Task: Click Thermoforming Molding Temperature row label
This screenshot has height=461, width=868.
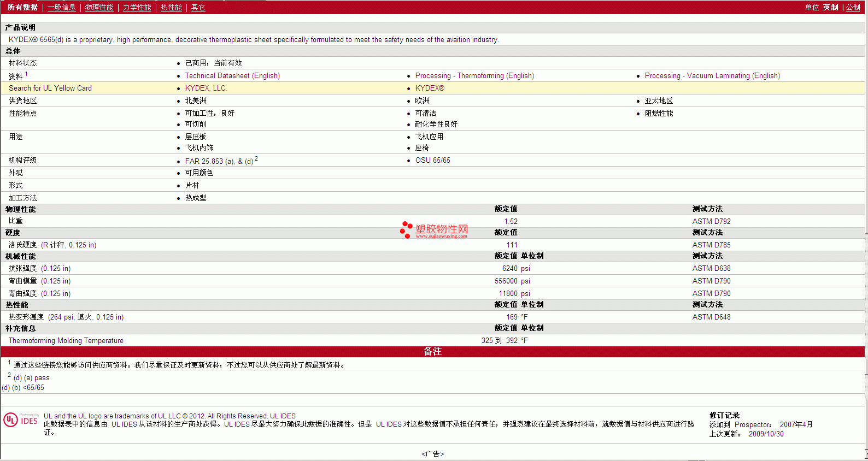Action: point(66,341)
